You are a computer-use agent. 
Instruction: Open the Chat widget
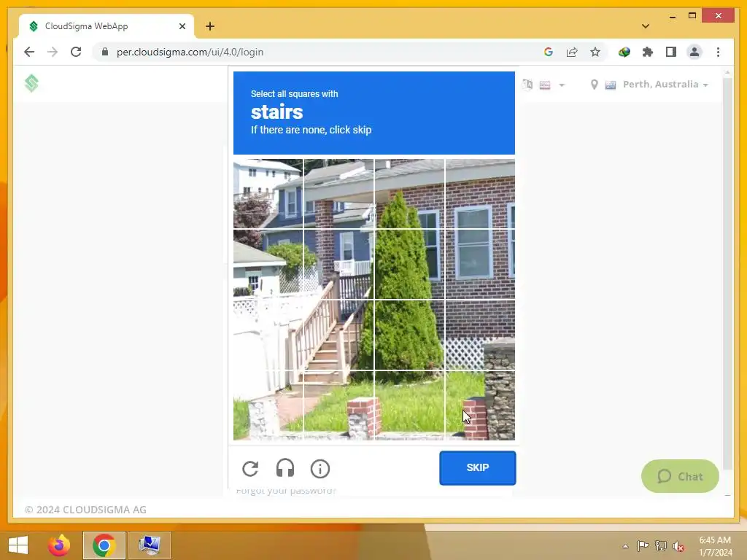(680, 476)
